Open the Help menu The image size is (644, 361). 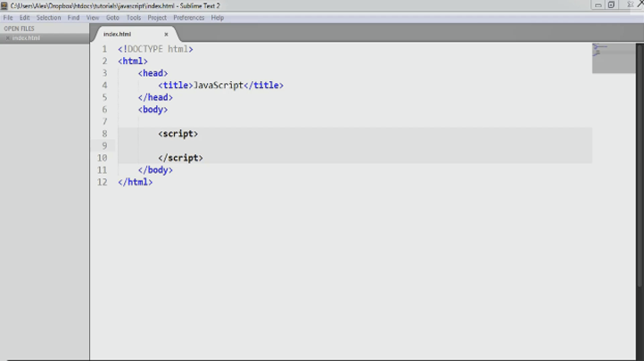(x=218, y=18)
